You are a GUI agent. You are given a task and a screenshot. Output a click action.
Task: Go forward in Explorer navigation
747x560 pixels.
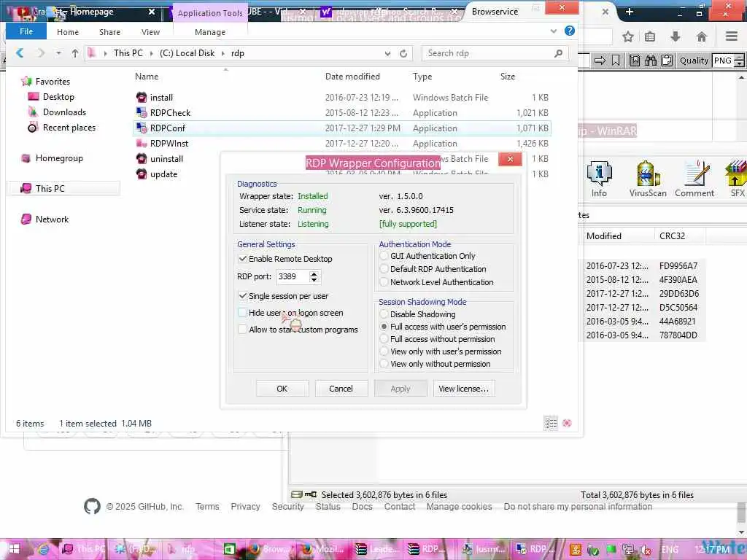tap(41, 52)
